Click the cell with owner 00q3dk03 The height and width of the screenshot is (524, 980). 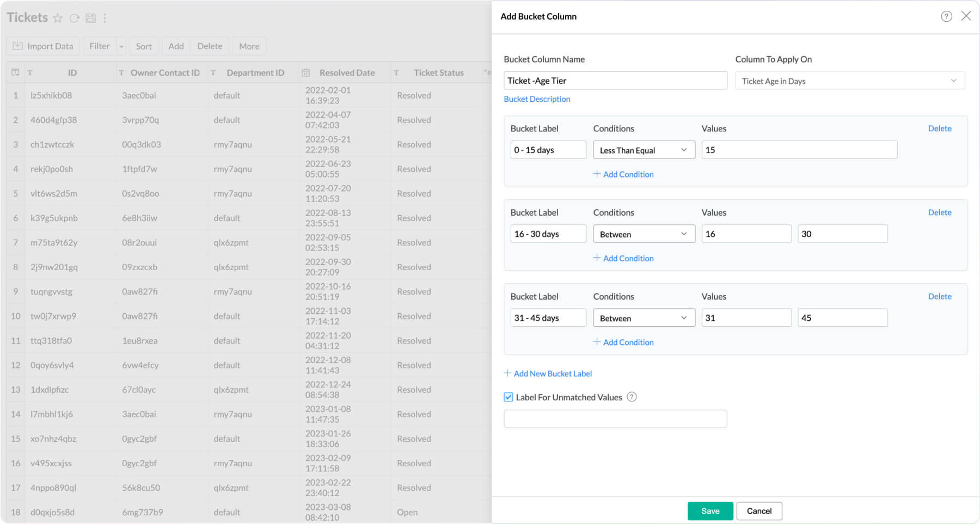click(142, 144)
